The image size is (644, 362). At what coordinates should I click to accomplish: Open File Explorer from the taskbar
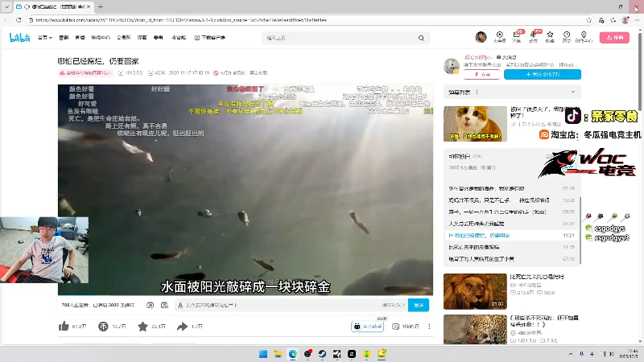pos(278,354)
